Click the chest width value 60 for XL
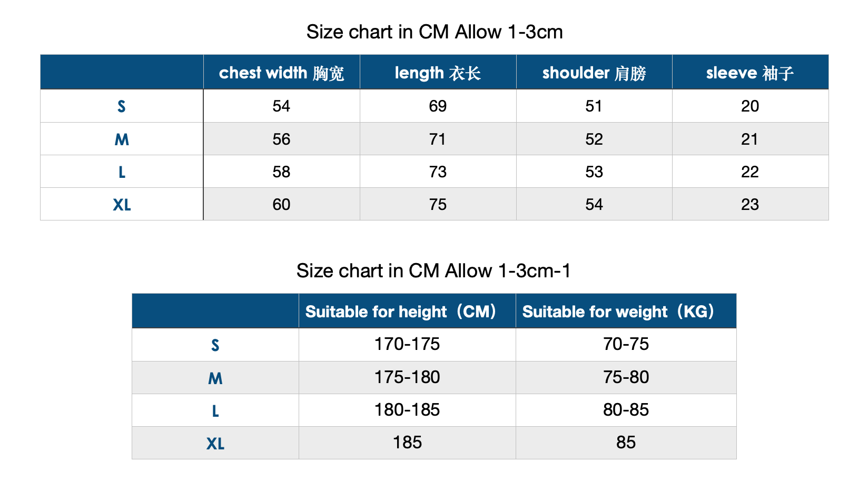This screenshot has height=502, width=868. (281, 204)
